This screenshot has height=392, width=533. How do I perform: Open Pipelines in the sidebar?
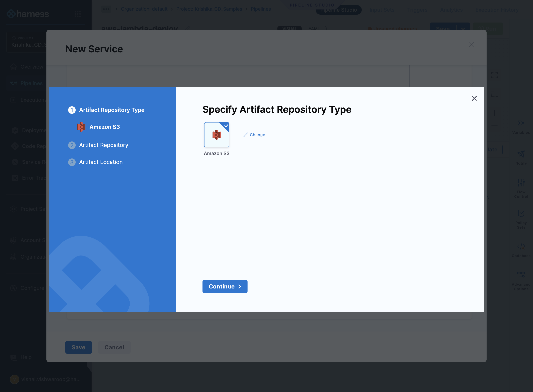(x=26, y=83)
